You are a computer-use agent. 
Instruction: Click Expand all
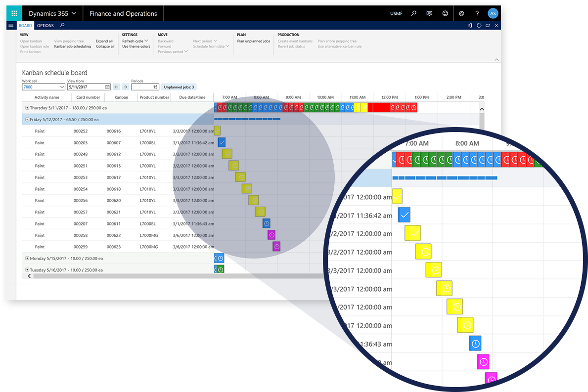coord(104,41)
